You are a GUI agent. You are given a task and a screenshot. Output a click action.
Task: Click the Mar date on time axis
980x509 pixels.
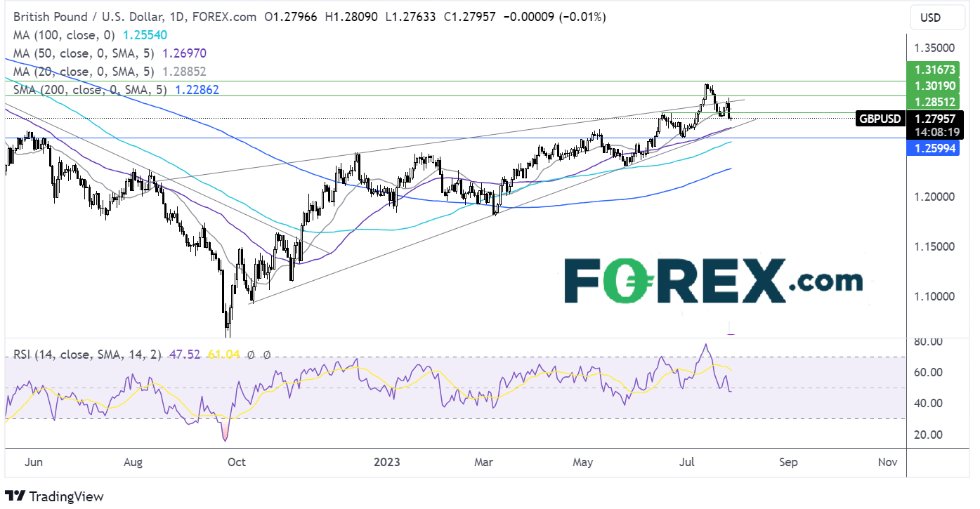point(484,462)
